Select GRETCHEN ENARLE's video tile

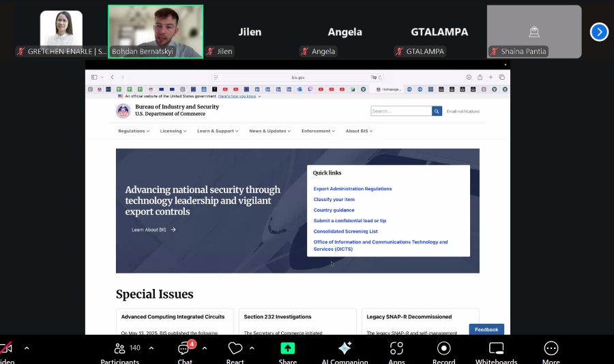click(x=61, y=32)
